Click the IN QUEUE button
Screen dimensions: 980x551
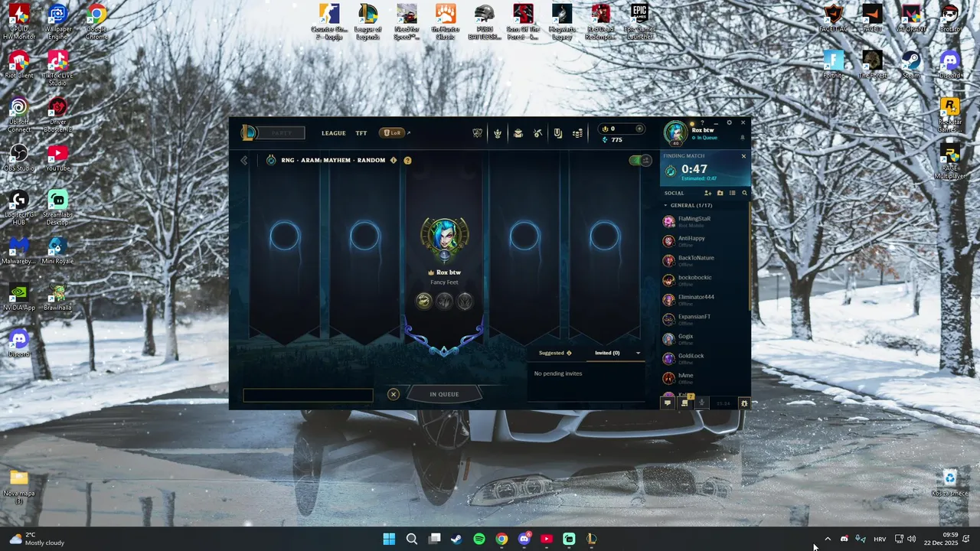[x=444, y=394]
